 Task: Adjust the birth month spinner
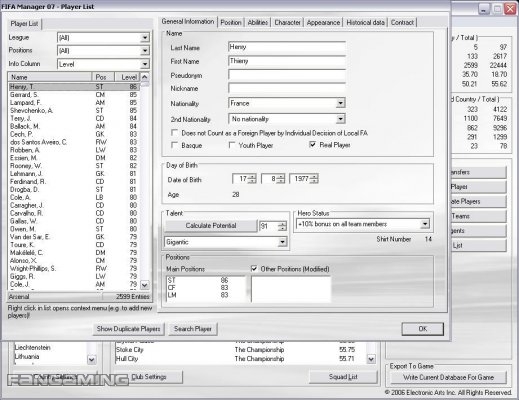[x=281, y=179]
